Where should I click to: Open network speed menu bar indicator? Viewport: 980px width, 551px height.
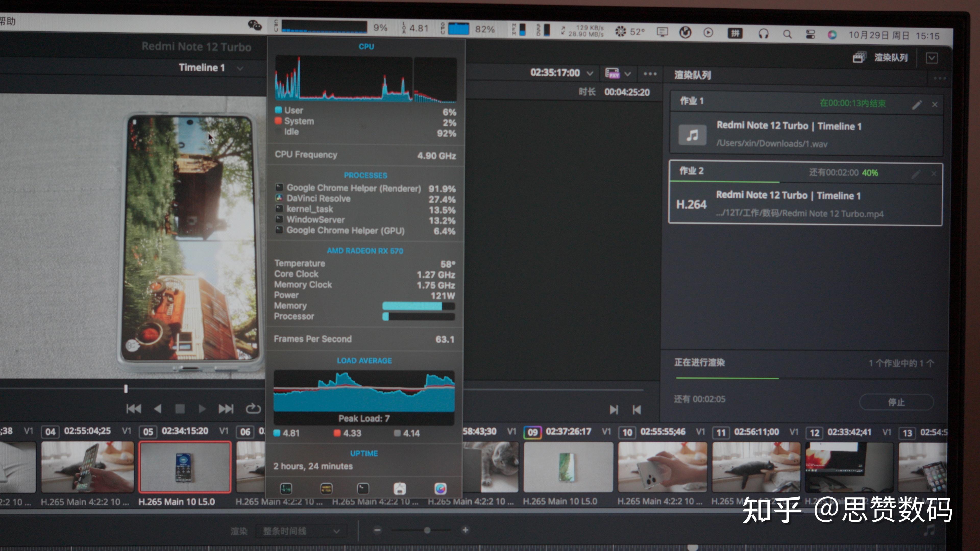(582, 31)
